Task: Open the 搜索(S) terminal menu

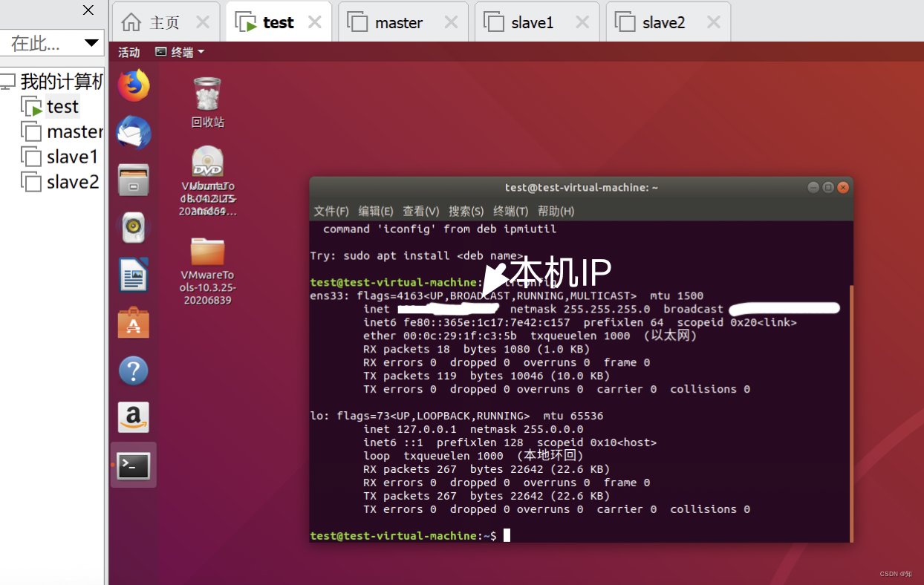Action: pyautogui.click(x=466, y=211)
